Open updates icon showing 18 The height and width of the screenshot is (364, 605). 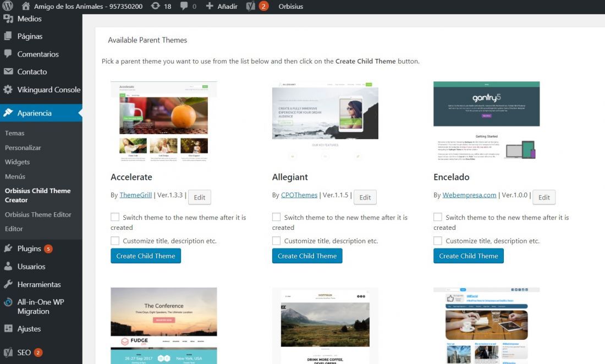pos(156,6)
